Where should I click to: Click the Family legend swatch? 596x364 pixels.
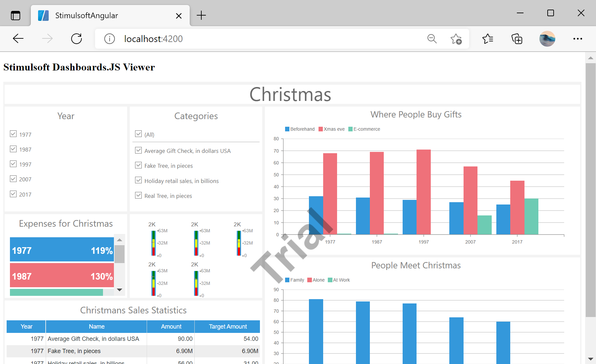coord(287,280)
